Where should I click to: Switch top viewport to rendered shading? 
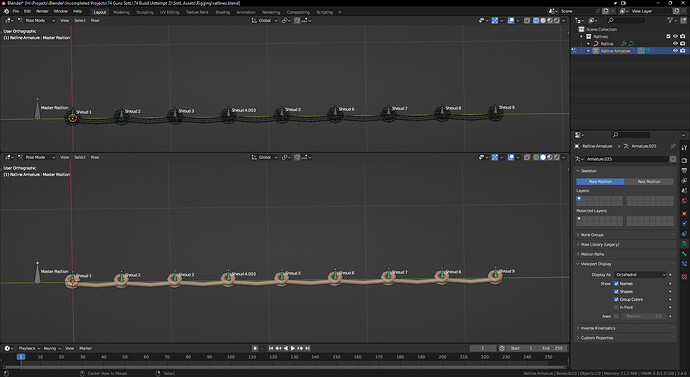[x=557, y=20]
